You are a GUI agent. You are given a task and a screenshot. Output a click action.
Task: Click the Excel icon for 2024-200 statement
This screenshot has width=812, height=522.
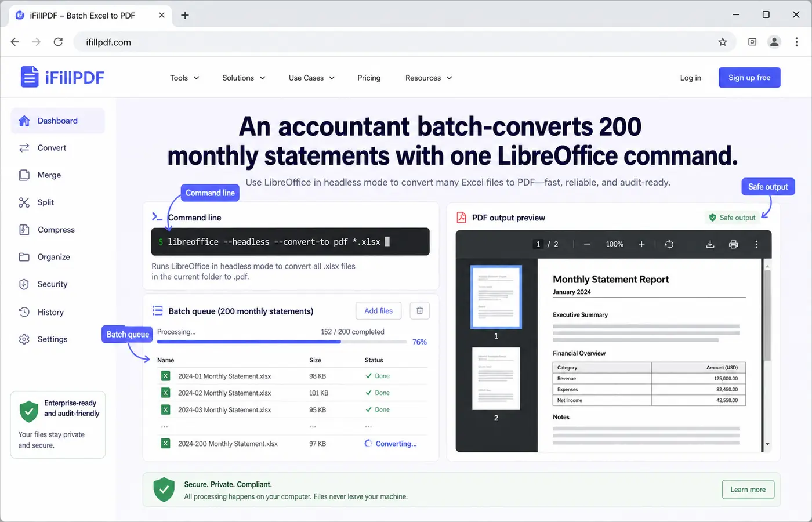point(165,444)
